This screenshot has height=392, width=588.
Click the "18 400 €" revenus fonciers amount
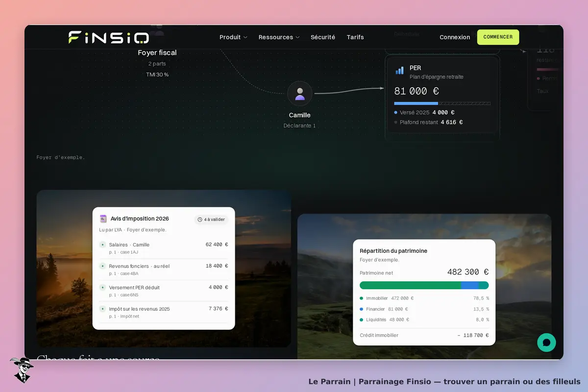pos(217,266)
